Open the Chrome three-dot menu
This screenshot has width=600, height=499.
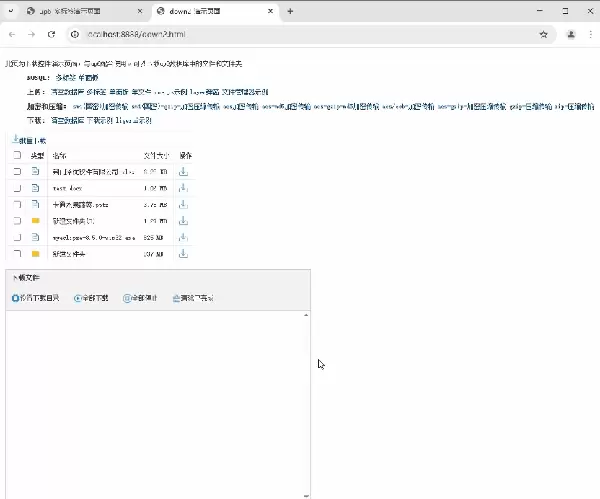tap(589, 33)
